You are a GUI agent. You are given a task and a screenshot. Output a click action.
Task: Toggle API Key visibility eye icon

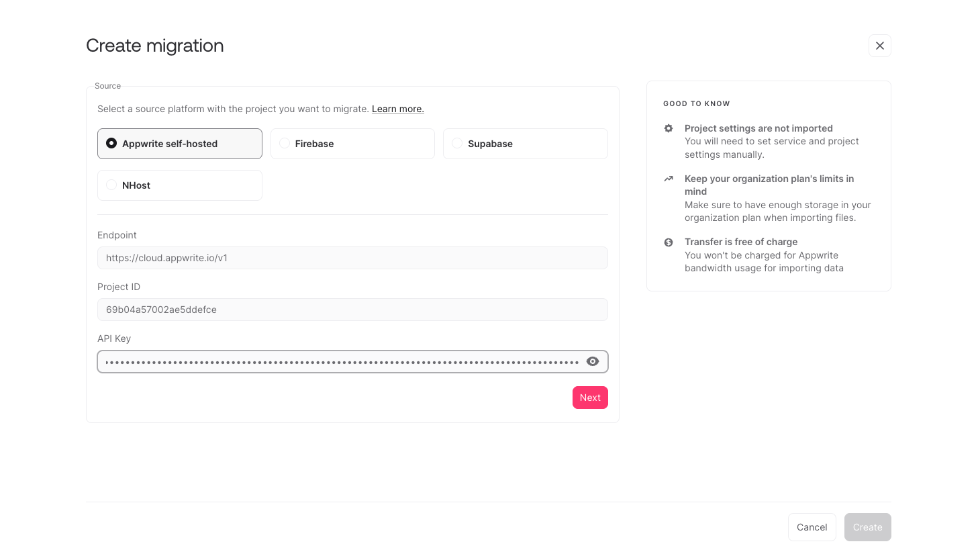(592, 361)
